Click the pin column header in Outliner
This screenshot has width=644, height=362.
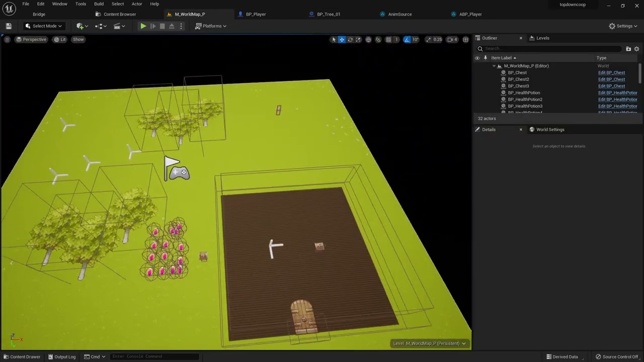point(486,58)
